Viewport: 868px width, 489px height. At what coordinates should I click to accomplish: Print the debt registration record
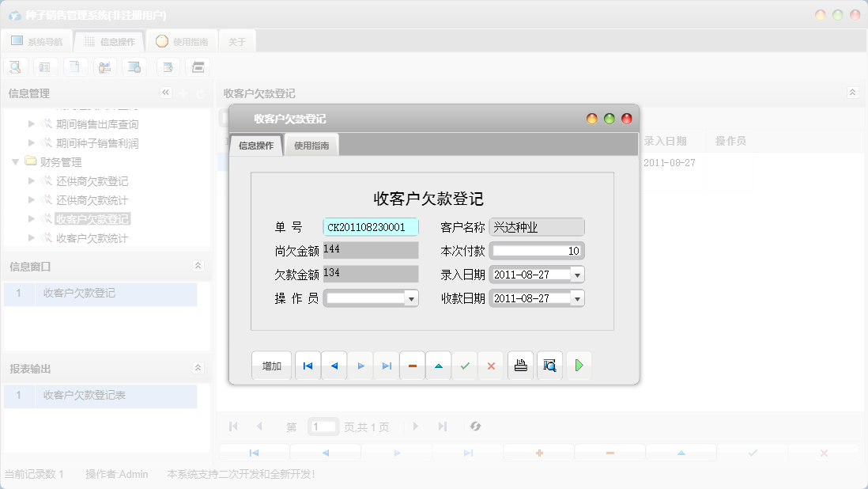pyautogui.click(x=520, y=365)
